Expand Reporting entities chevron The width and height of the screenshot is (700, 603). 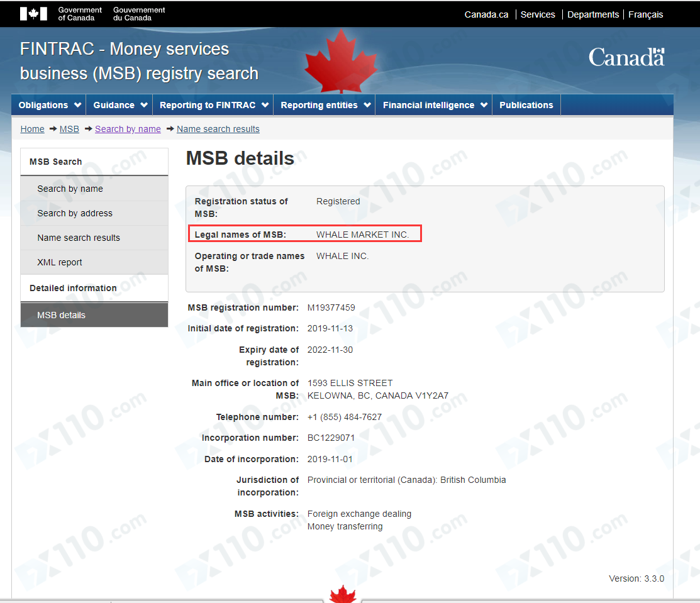[367, 105]
